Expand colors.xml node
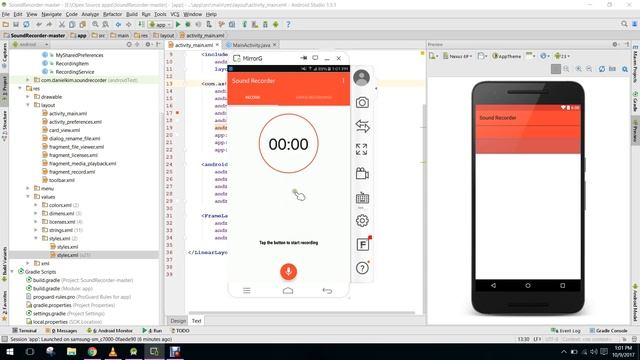The width and height of the screenshot is (640, 360). click(36, 205)
